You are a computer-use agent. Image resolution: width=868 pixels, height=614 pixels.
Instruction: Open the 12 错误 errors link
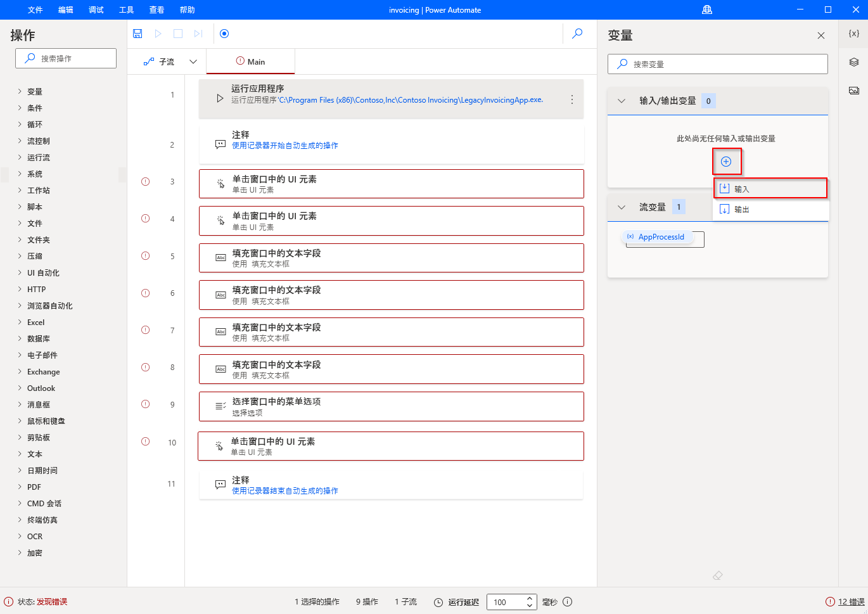(852, 602)
